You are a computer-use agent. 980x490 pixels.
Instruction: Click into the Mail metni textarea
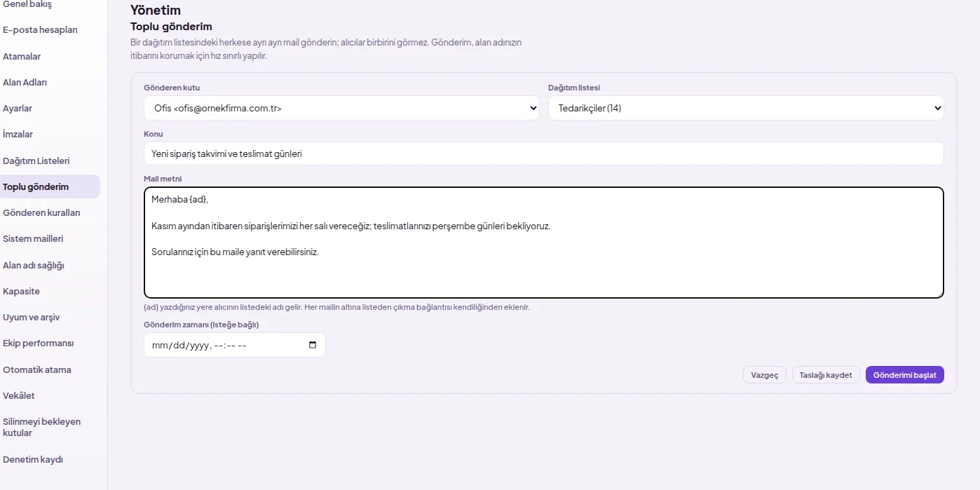pyautogui.click(x=544, y=243)
